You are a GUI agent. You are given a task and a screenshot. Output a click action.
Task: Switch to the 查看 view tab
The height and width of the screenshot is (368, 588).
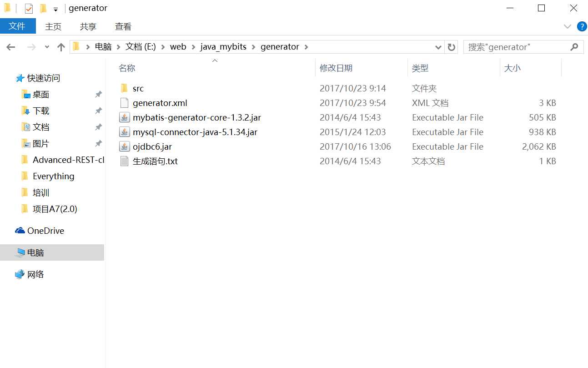[123, 26]
